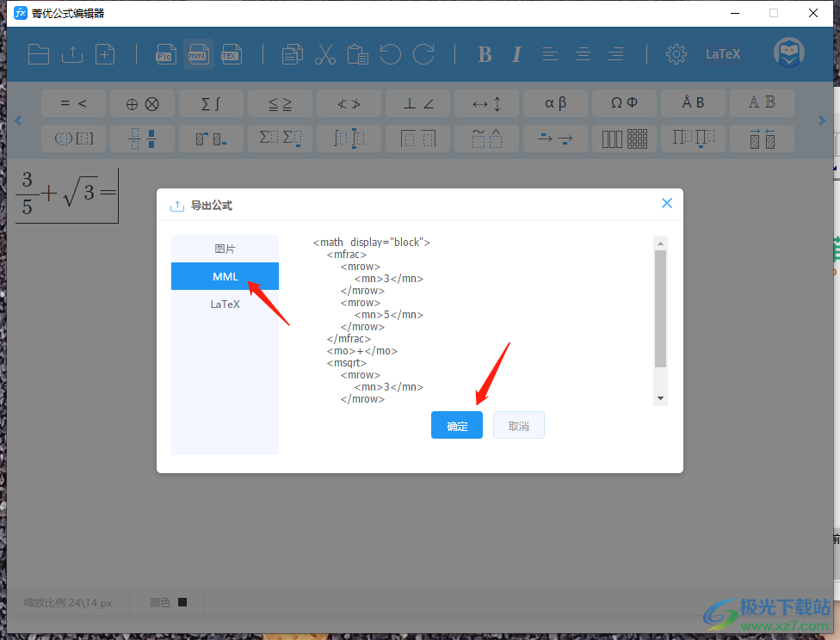Open file with the folder icon
The image size is (840, 640).
[x=39, y=54]
